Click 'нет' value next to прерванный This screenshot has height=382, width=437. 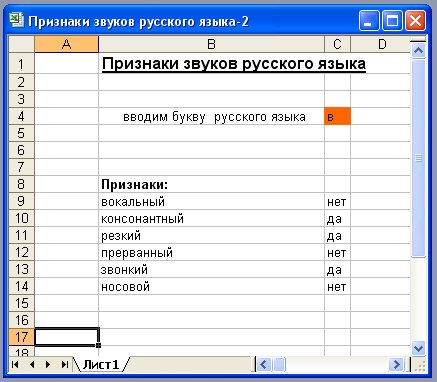[337, 252]
